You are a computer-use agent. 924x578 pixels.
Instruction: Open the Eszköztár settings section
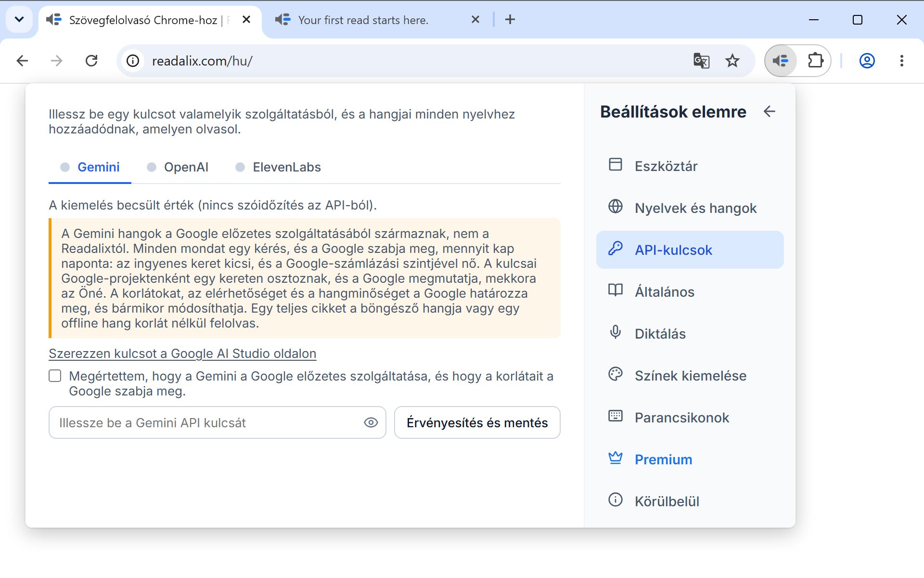coord(690,166)
